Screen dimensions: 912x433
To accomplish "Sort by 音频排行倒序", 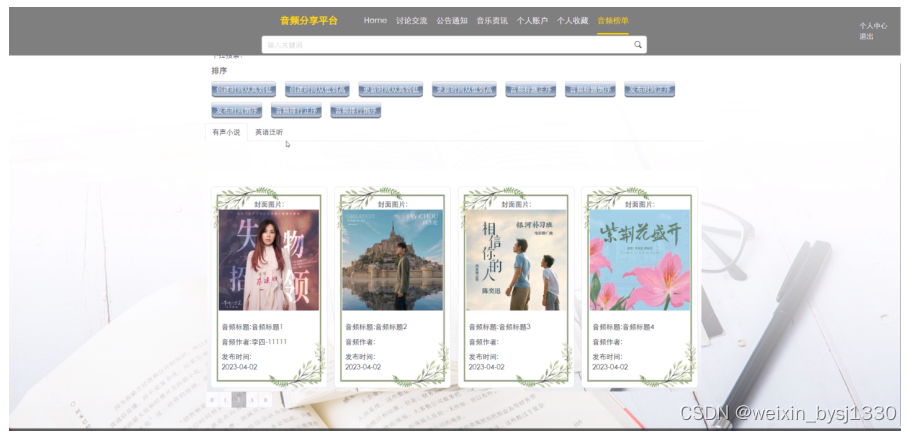I will (355, 111).
